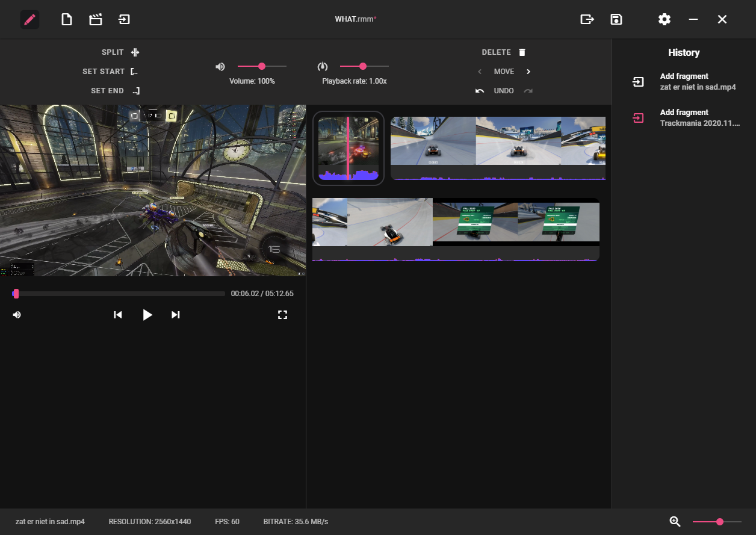Image resolution: width=756 pixels, height=535 pixels.
Task: Export the project with export icon
Action: tap(587, 19)
